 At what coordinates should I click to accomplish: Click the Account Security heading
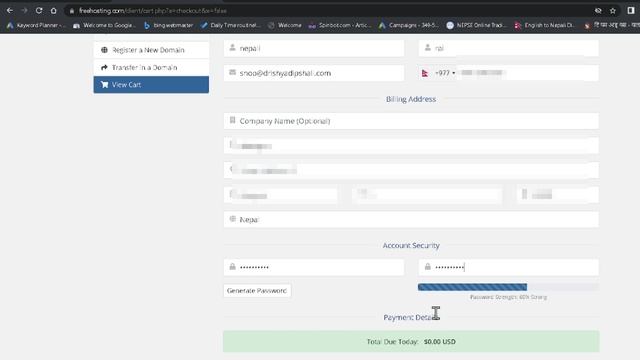pos(411,245)
